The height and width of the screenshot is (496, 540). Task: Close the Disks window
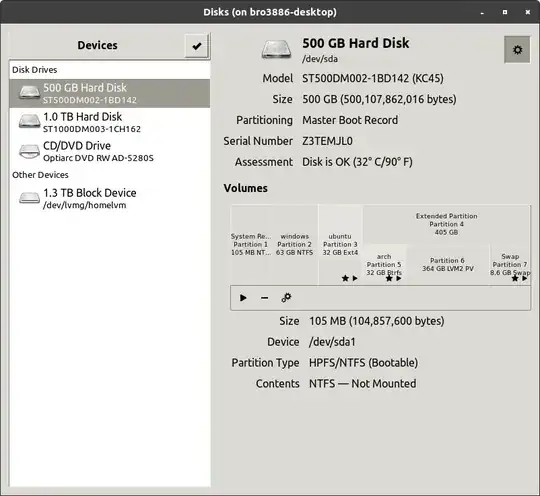[528, 12]
